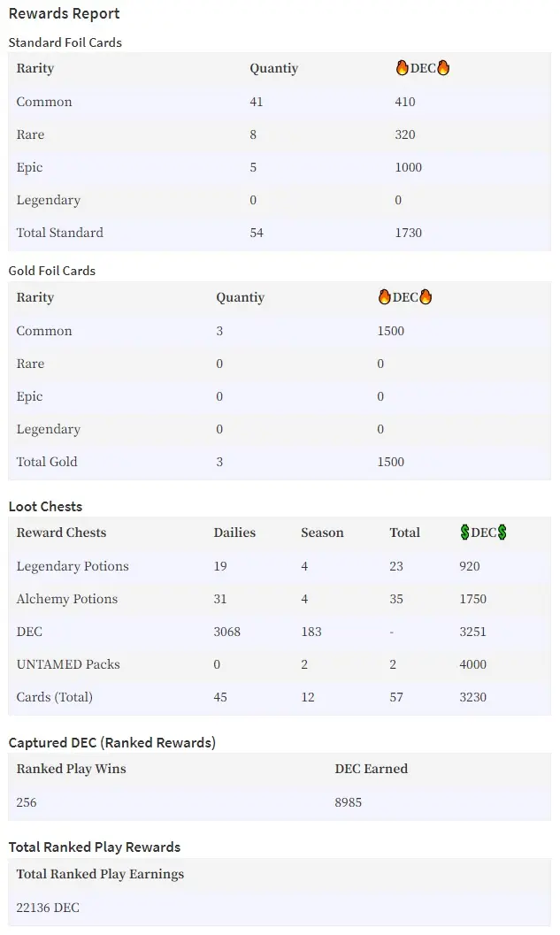Click the Season column header
This screenshot has height=935, width=560.
tap(322, 533)
